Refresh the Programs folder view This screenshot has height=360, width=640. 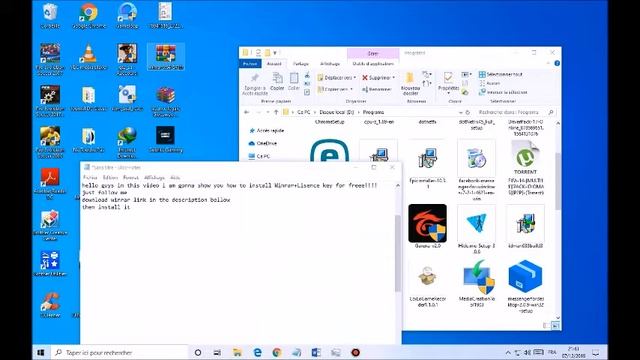tap(468, 112)
